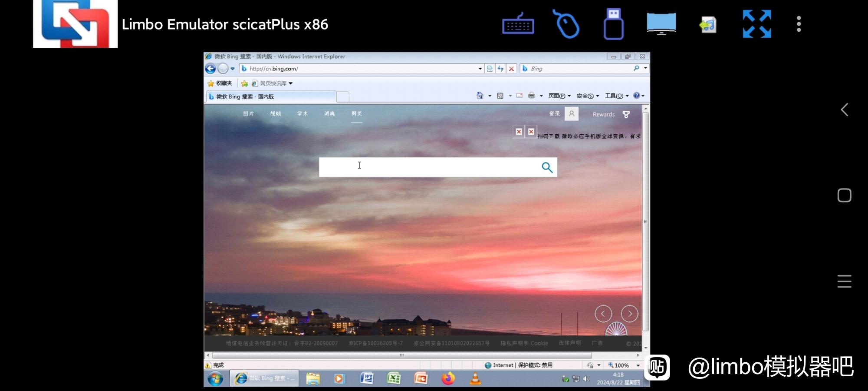Print the page with printer icon
This screenshot has height=391, width=868.
pyautogui.click(x=531, y=96)
